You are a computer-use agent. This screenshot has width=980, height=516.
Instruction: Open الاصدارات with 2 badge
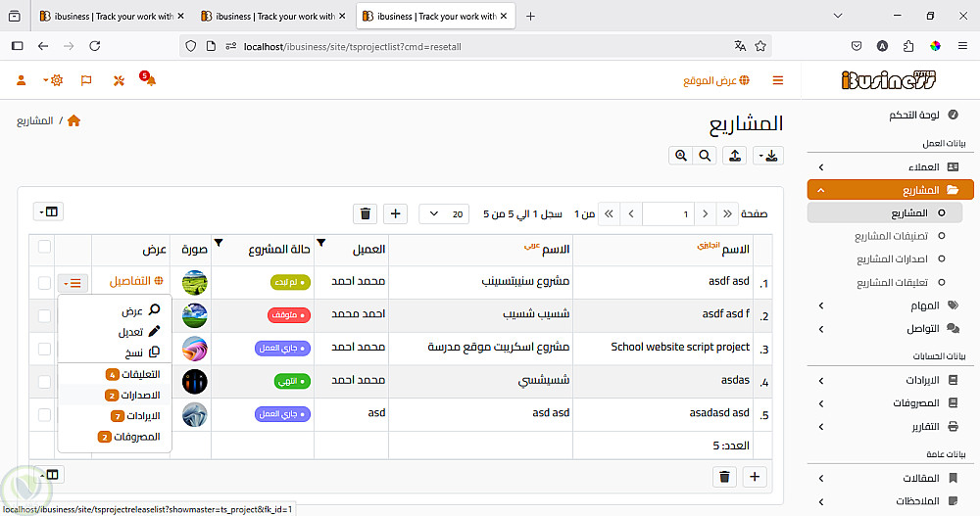point(115,395)
